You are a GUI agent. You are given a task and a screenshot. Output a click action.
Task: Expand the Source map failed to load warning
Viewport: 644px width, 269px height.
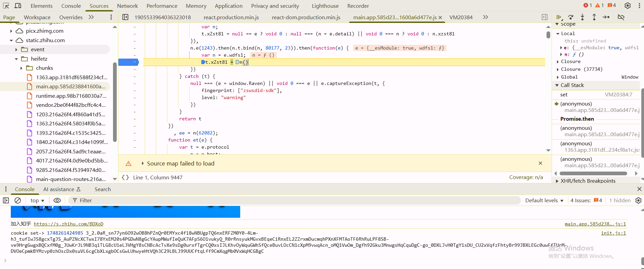click(x=143, y=163)
